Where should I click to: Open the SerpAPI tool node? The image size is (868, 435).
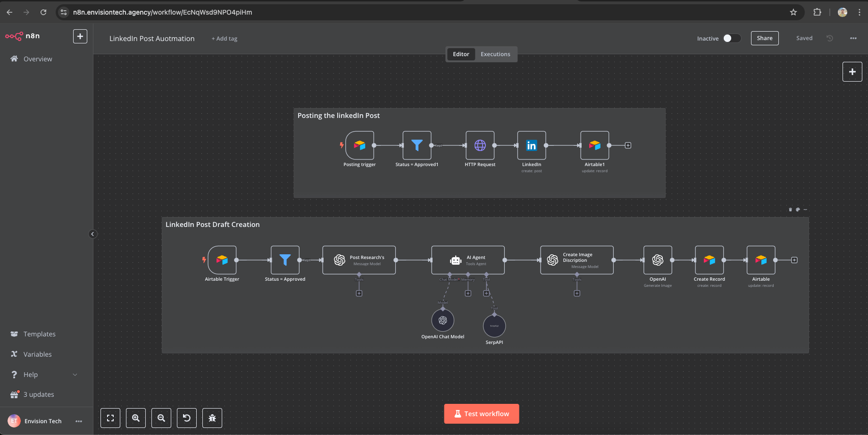coord(494,326)
